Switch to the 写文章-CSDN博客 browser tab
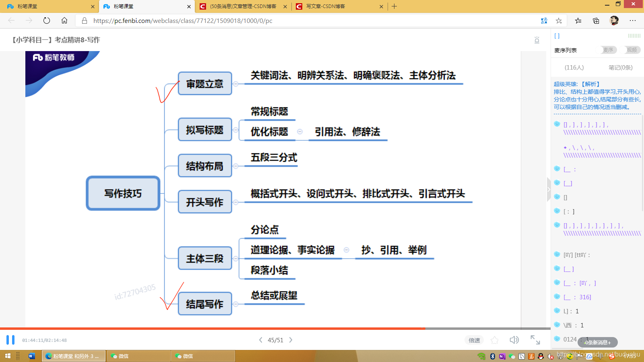Viewport: 644px width, 362px height. click(339, 6)
